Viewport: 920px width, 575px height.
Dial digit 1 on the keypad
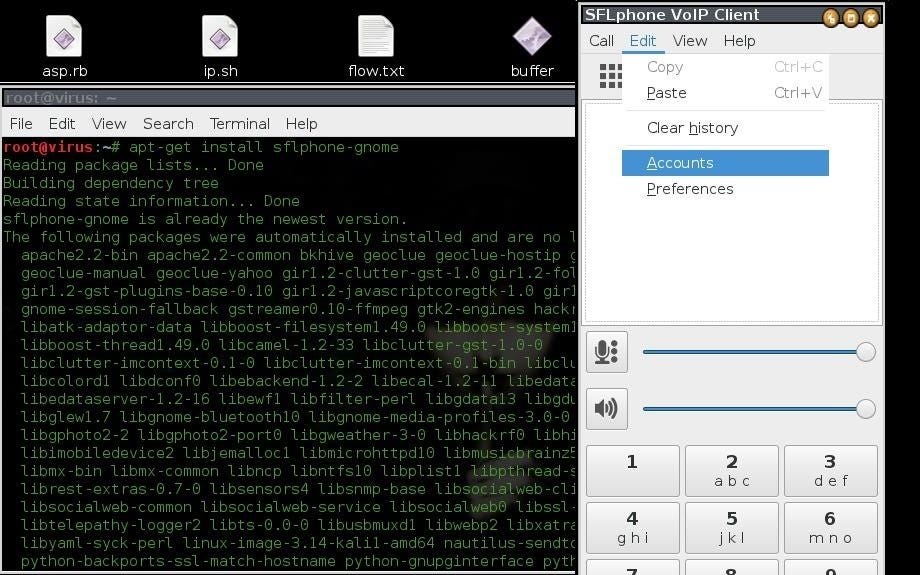[x=632, y=471]
